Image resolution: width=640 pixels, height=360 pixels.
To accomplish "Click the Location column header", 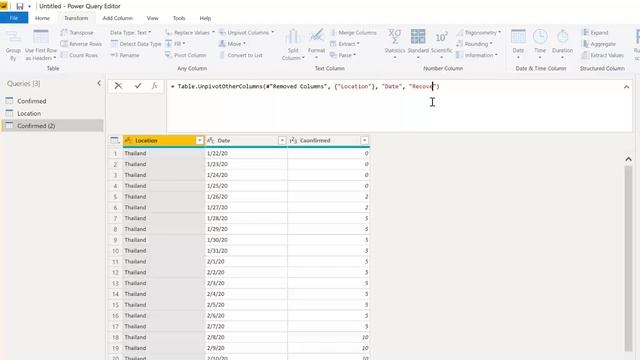I will [x=163, y=140].
